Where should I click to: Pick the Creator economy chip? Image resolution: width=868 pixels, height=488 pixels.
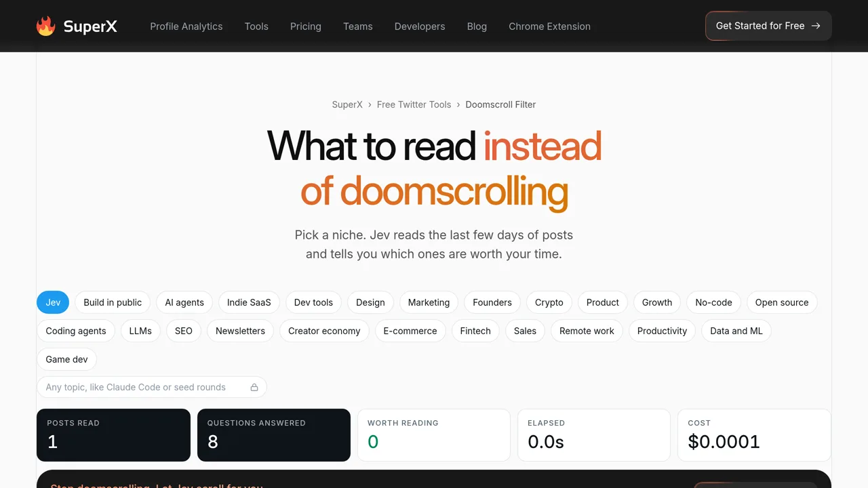pyautogui.click(x=324, y=331)
